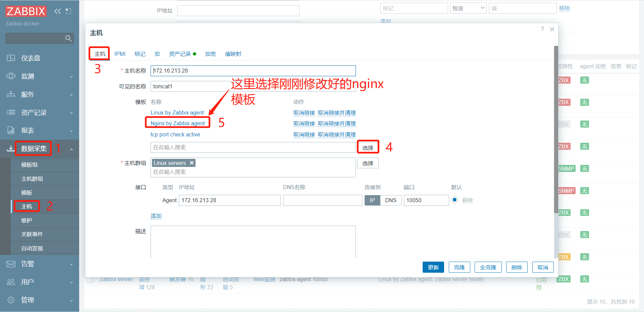This screenshot has width=644, height=312.
Task: Switch to the 资产记录 tab
Action: click(x=180, y=54)
